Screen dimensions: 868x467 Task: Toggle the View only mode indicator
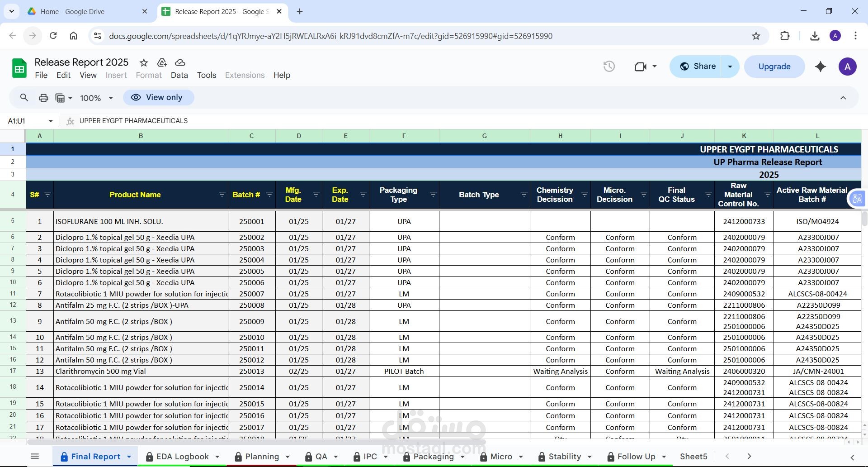pyautogui.click(x=158, y=97)
